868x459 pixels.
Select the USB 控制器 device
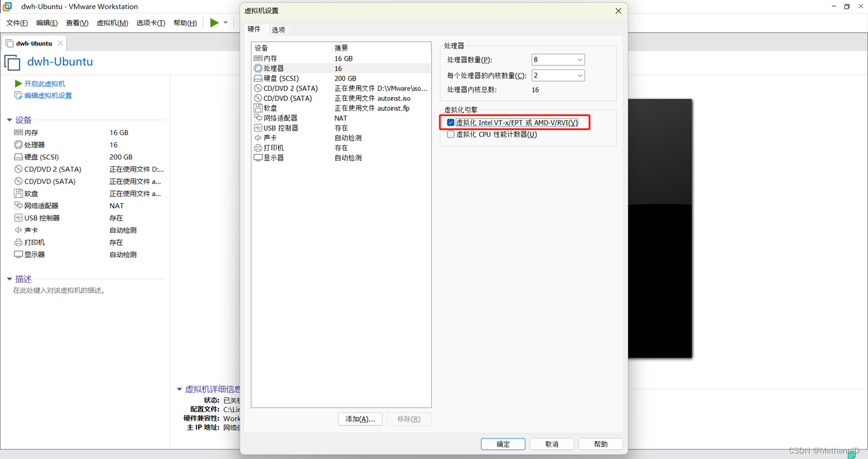pyautogui.click(x=281, y=128)
